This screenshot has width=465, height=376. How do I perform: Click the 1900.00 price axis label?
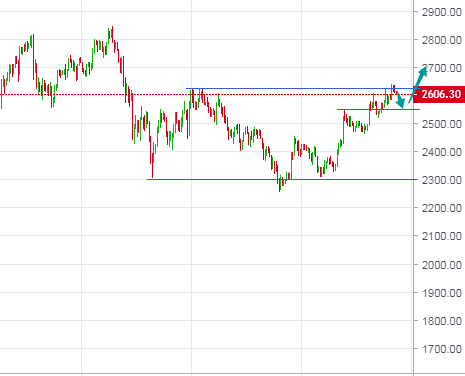tap(441, 293)
